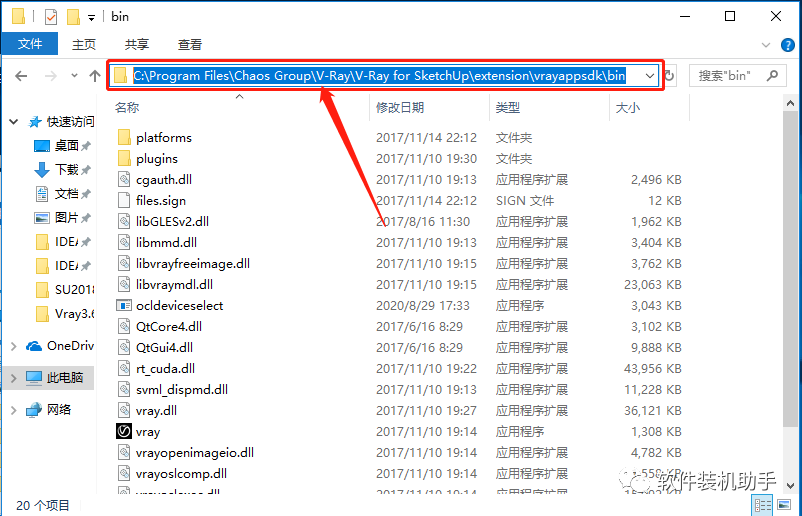Select 此电脑 in navigation pane
Screen dimensions: 802x516
click(x=64, y=378)
